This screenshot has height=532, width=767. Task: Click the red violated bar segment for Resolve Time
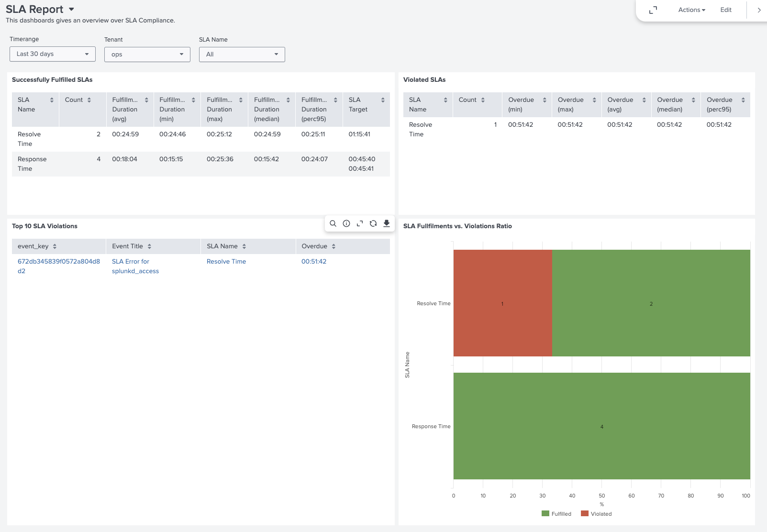point(502,303)
